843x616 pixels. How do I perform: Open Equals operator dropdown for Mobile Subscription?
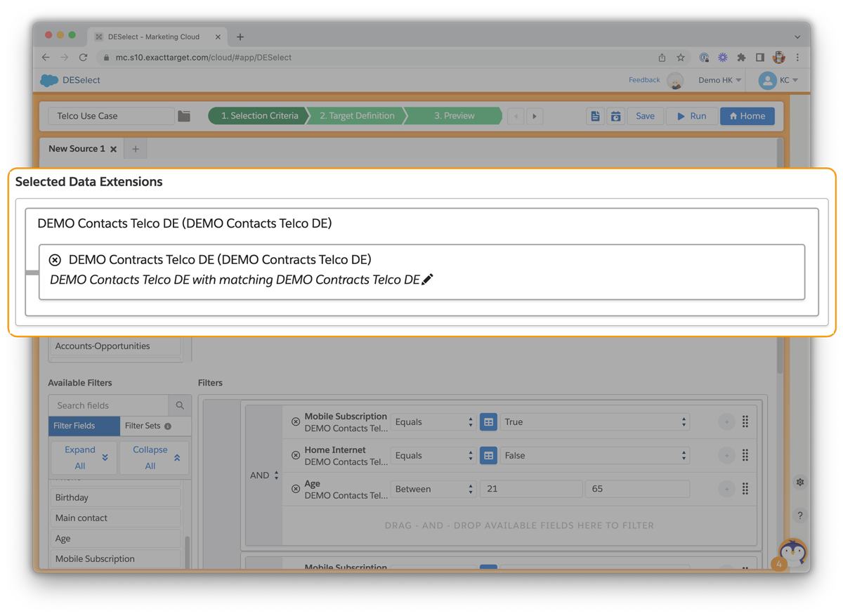(433, 422)
